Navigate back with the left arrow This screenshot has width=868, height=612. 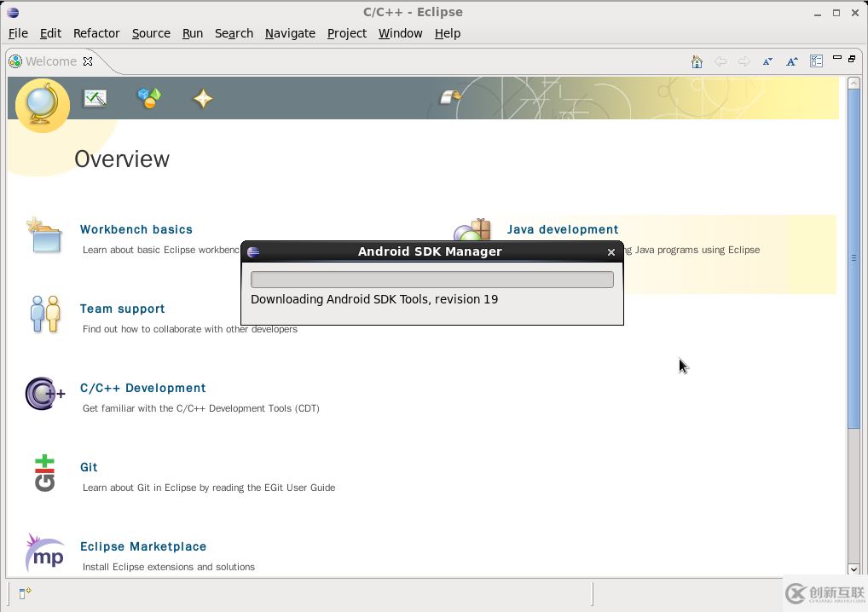click(x=720, y=61)
